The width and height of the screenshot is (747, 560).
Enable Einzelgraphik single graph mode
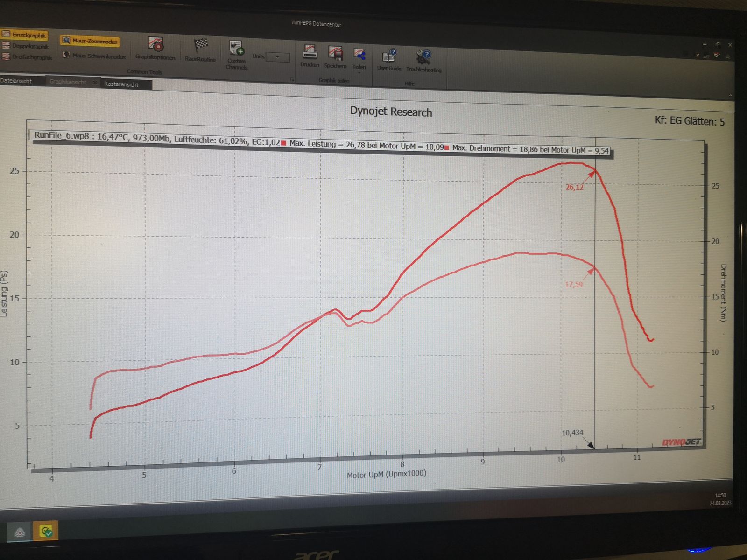pos(24,35)
